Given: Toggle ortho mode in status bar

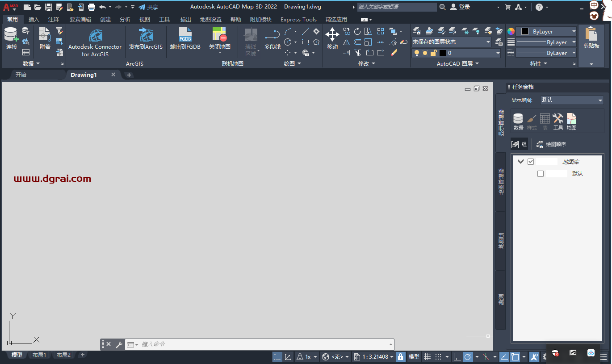Looking at the screenshot, I should click(x=457, y=357).
